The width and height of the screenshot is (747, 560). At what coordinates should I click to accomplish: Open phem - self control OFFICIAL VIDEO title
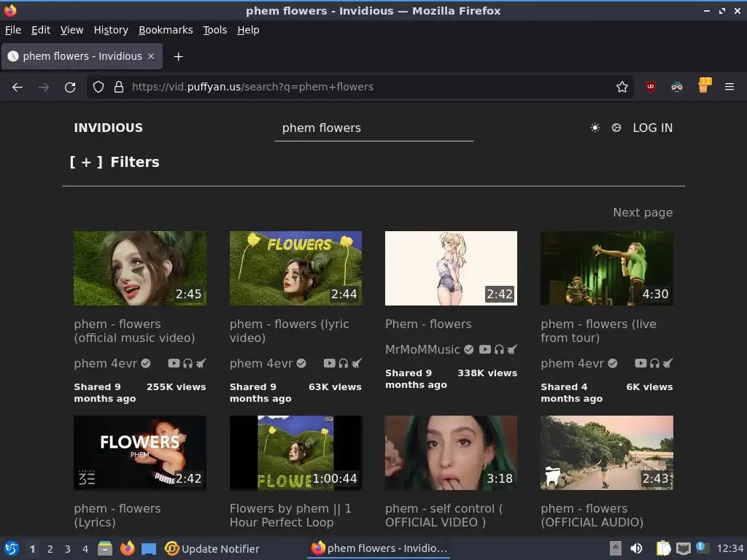pos(444,516)
